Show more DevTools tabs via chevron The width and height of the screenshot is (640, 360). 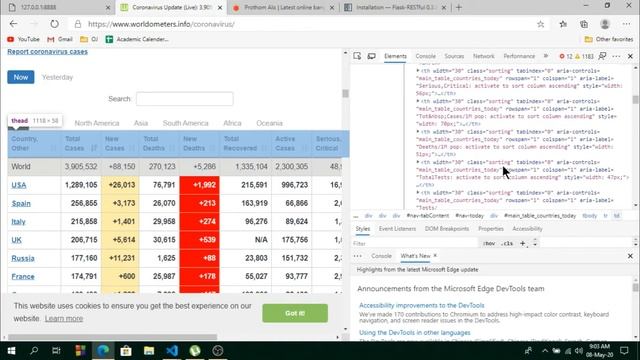click(x=546, y=56)
